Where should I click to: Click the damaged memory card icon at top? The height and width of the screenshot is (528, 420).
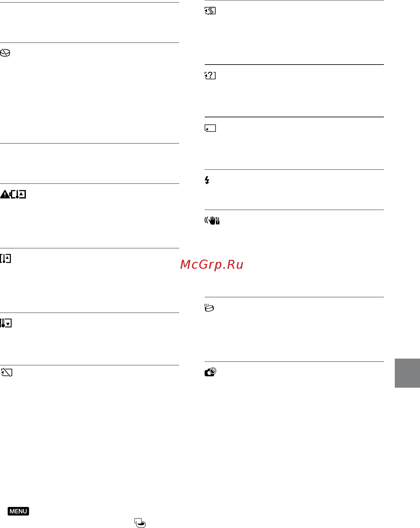(x=210, y=11)
